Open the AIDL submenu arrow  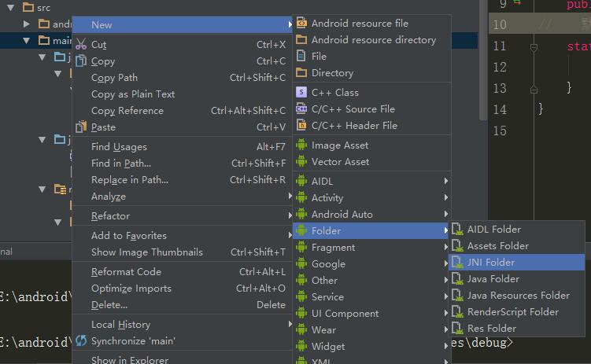point(446,181)
